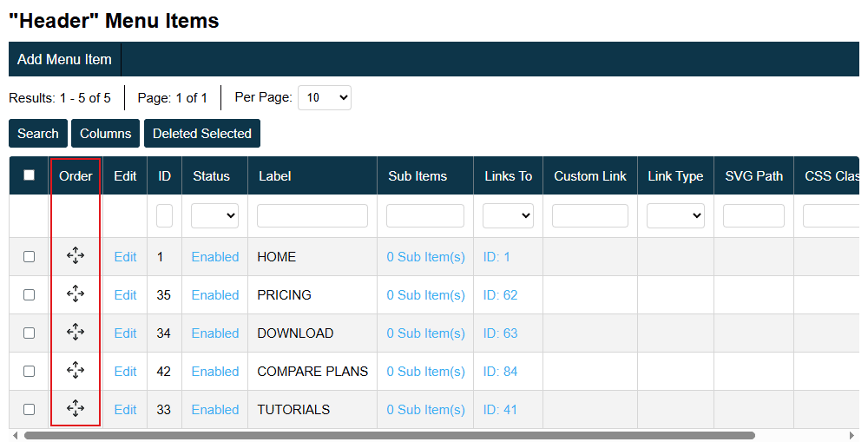This screenshot has width=868, height=442.
Task: Toggle Enabled status for PRICING
Action: (x=214, y=295)
